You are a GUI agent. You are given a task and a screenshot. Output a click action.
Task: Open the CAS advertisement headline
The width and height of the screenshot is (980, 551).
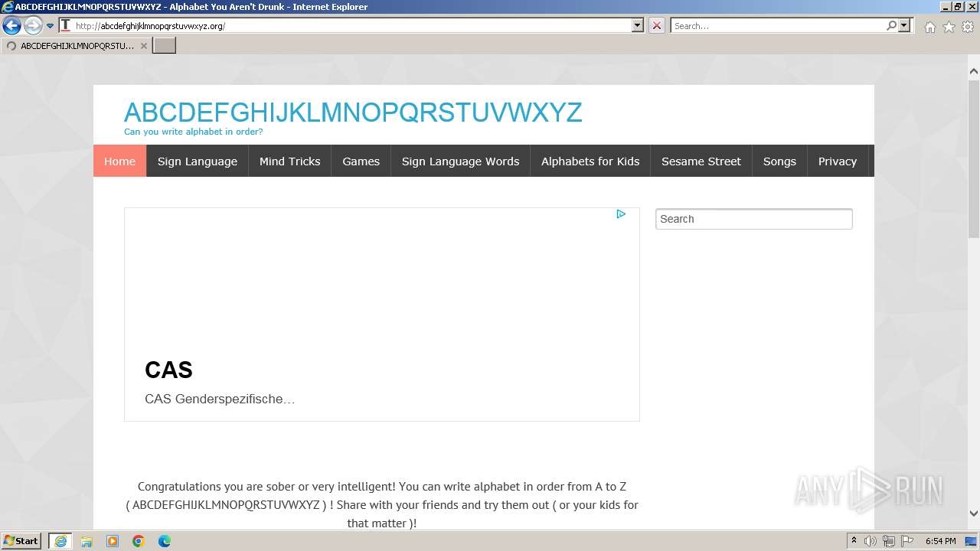(x=168, y=370)
